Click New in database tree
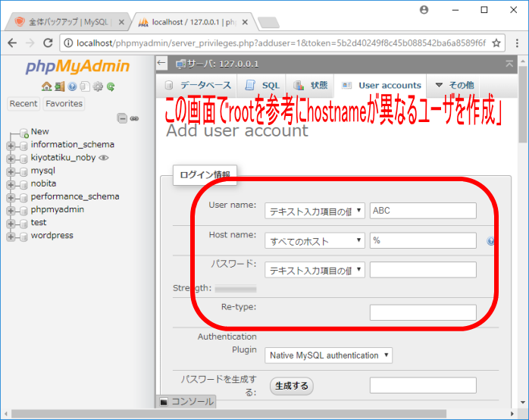529x420 pixels. click(x=40, y=131)
